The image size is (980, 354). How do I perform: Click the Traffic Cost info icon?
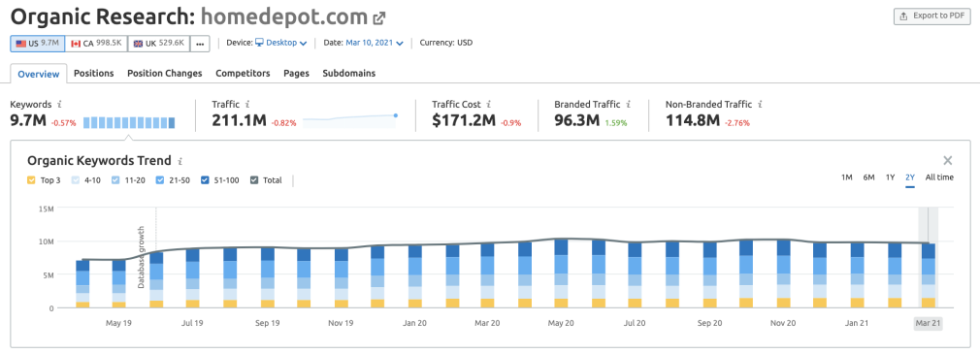click(x=488, y=105)
